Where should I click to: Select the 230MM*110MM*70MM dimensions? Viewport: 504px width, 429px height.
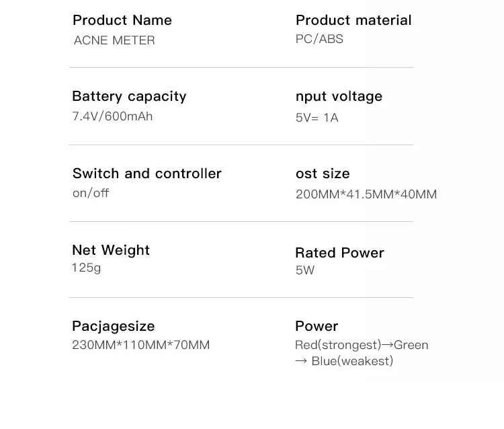click(140, 345)
